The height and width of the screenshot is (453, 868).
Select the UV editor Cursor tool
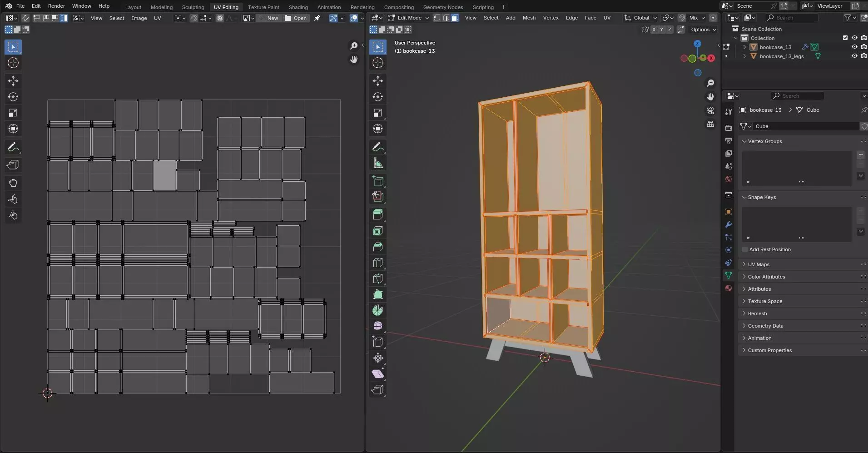13,63
